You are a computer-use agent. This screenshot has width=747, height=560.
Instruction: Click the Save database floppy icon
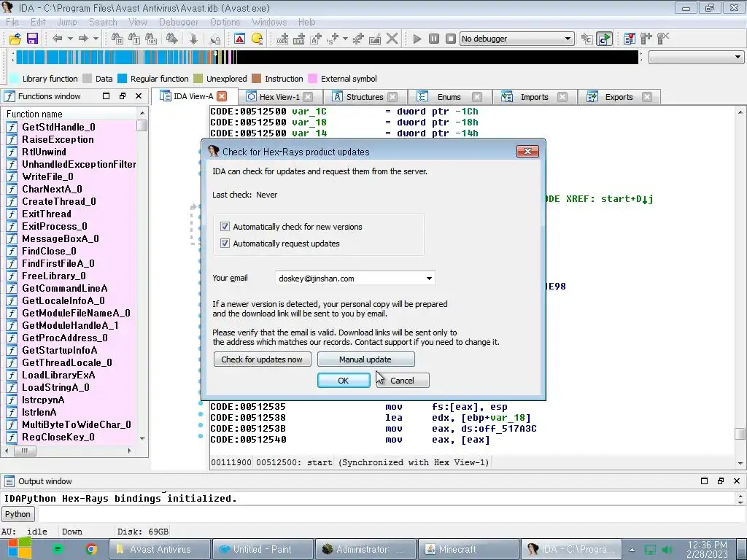click(x=32, y=39)
